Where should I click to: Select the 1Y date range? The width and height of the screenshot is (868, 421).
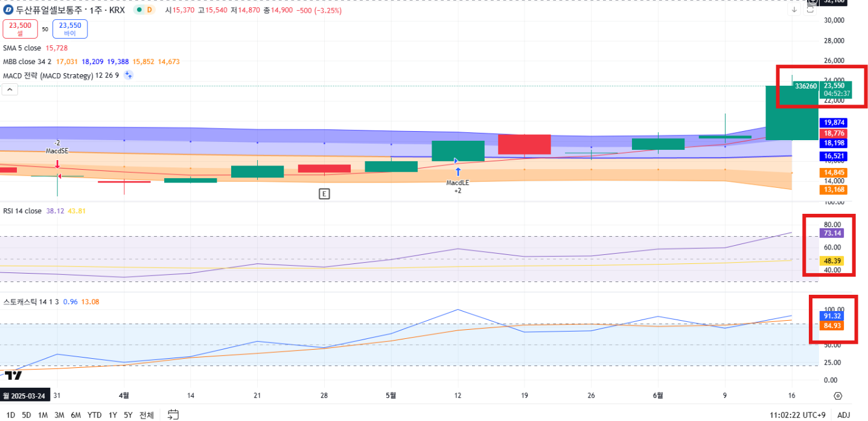tap(113, 415)
